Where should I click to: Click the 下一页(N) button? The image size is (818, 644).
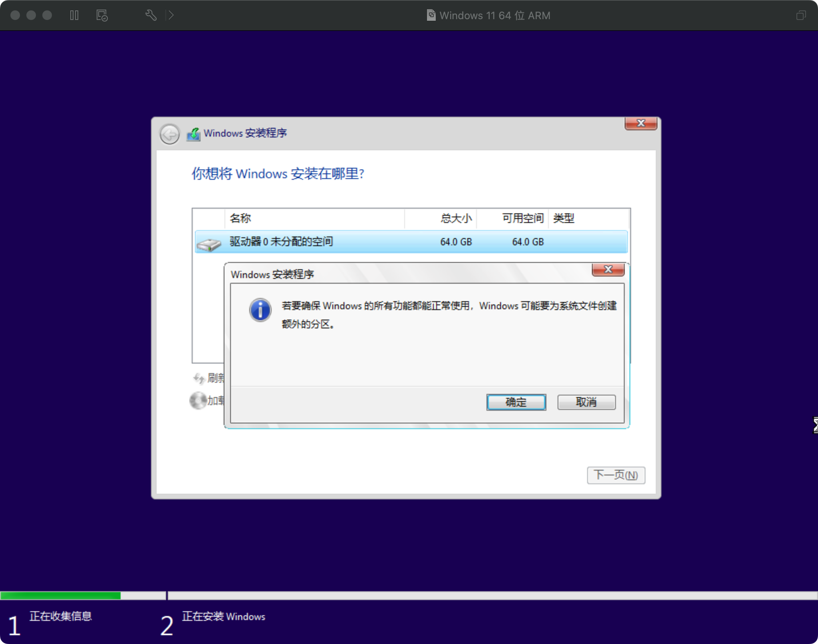click(616, 475)
